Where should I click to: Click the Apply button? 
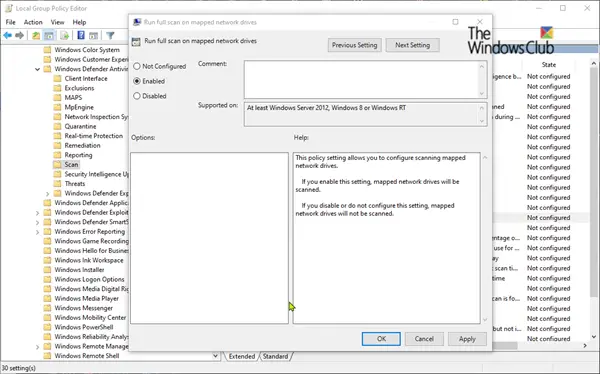[x=467, y=339]
